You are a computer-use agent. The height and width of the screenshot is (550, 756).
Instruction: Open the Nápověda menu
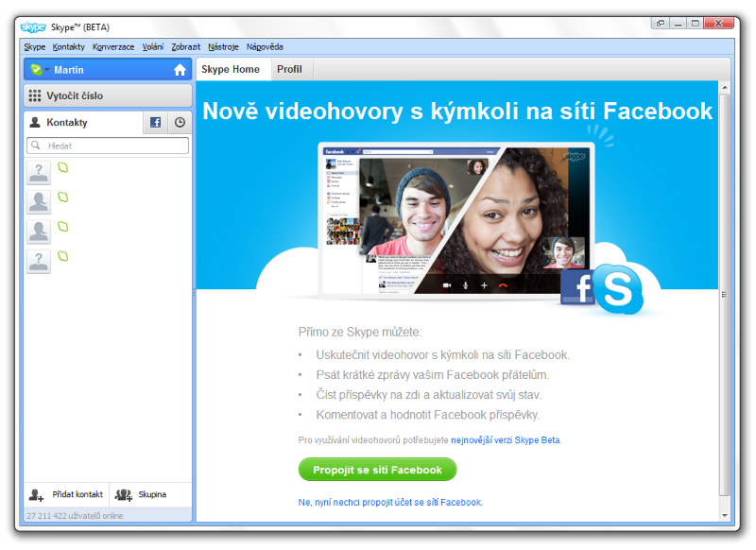point(265,46)
